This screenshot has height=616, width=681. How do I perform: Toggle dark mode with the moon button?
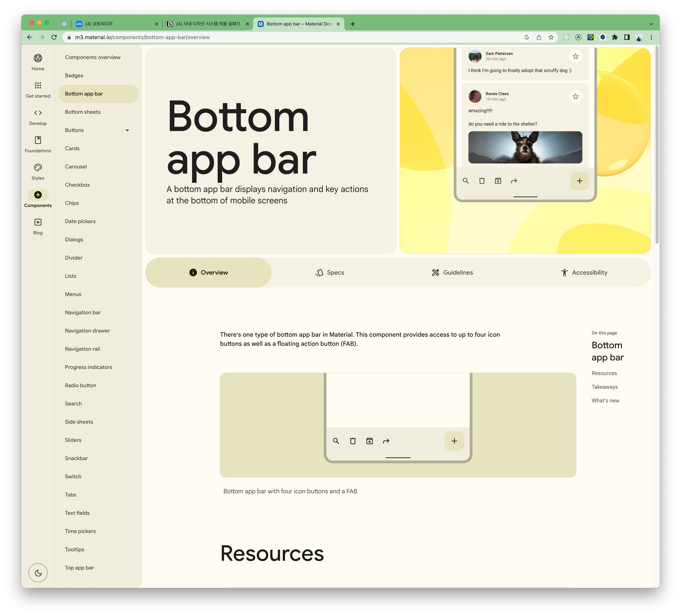click(x=38, y=573)
